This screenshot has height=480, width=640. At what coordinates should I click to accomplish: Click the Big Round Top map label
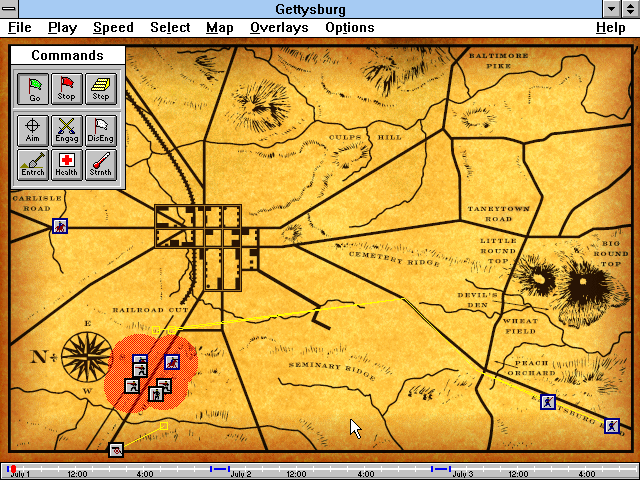(611, 253)
